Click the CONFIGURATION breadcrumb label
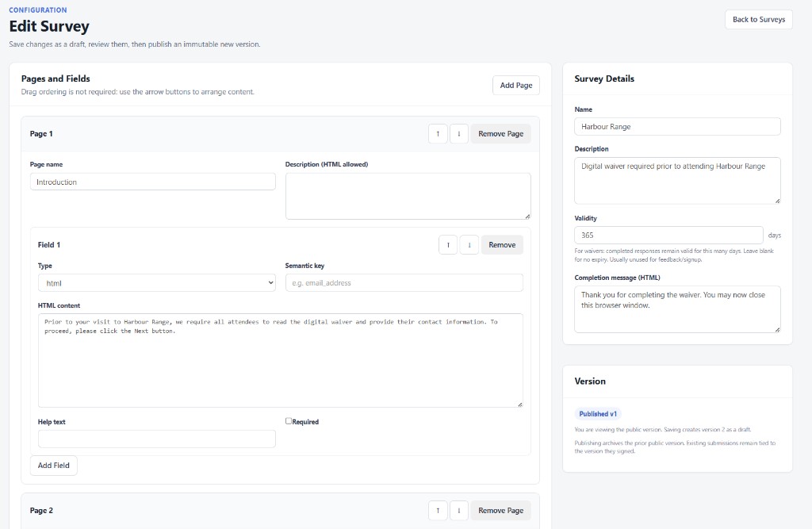The height and width of the screenshot is (529, 812). pos(38,10)
